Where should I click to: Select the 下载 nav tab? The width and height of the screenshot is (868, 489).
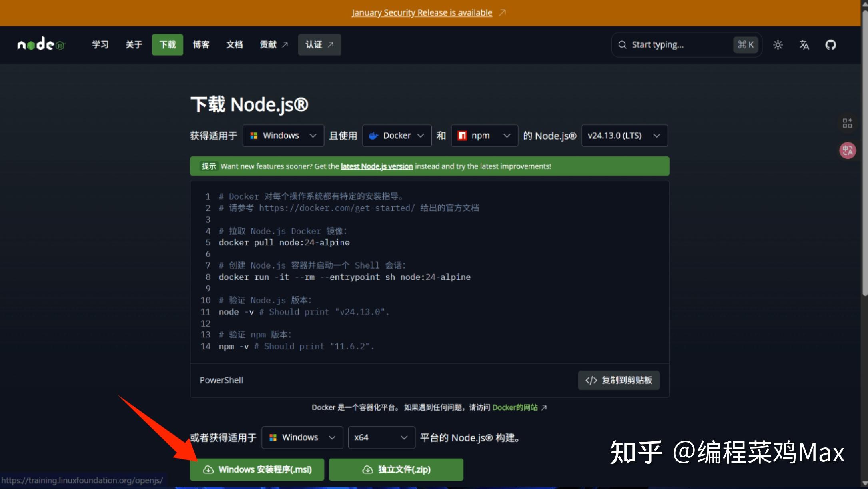(x=167, y=44)
